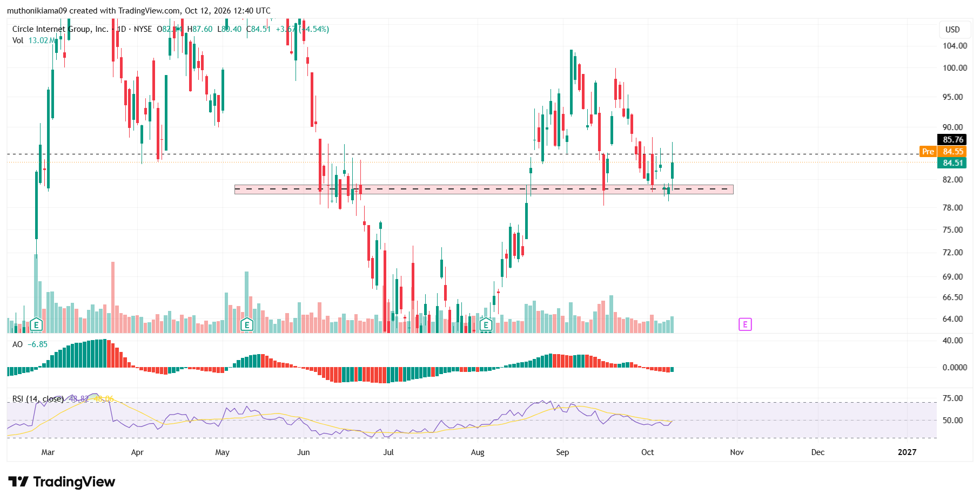
Task: Click the 78.00 price axis label
Action: click(952, 208)
